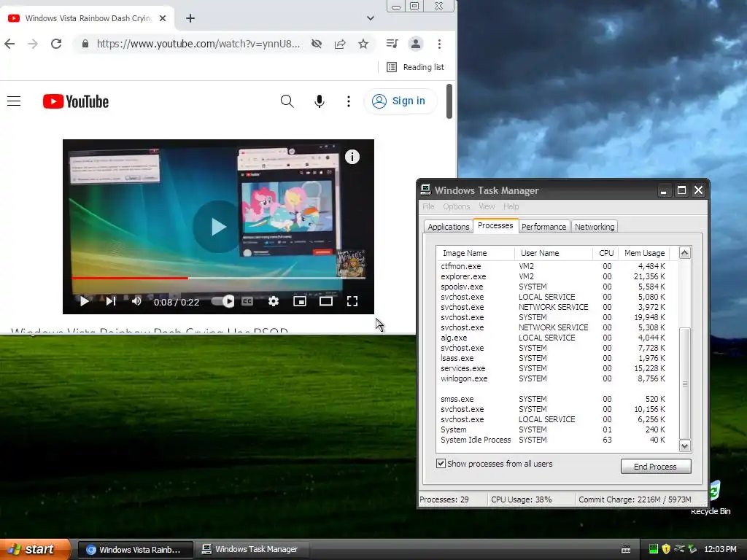Switch to theater mode
Viewport: 747px width, 560px height.
(x=326, y=301)
